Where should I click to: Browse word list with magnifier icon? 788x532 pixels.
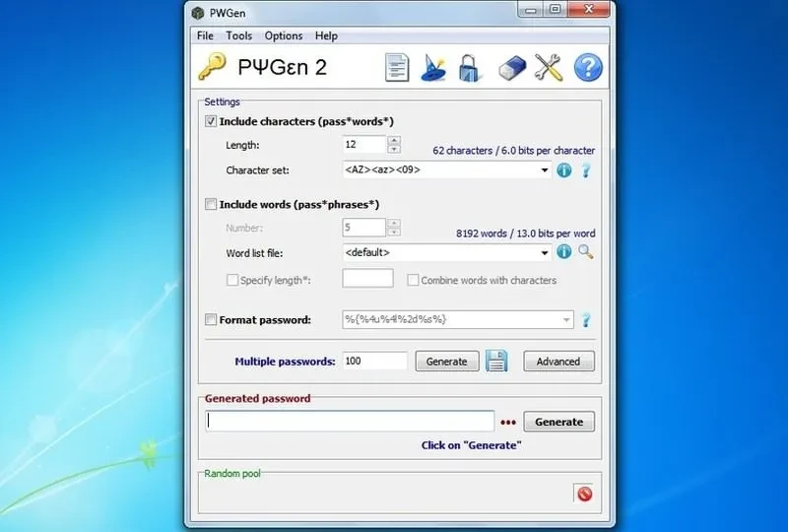tap(585, 251)
